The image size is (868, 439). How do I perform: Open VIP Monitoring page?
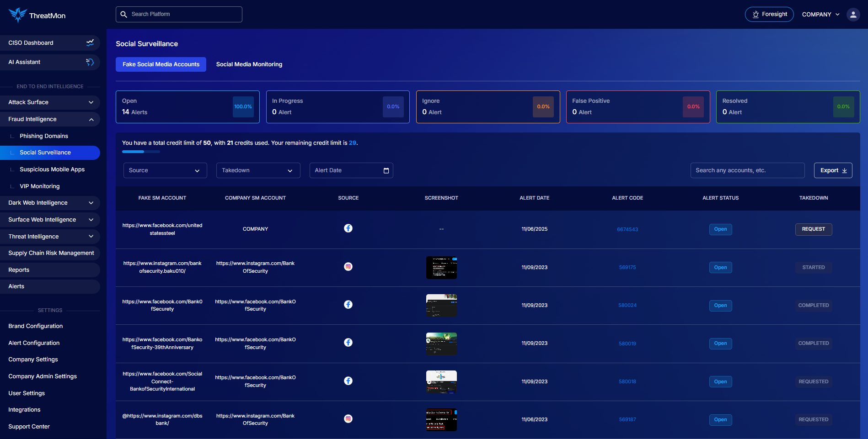click(x=40, y=186)
